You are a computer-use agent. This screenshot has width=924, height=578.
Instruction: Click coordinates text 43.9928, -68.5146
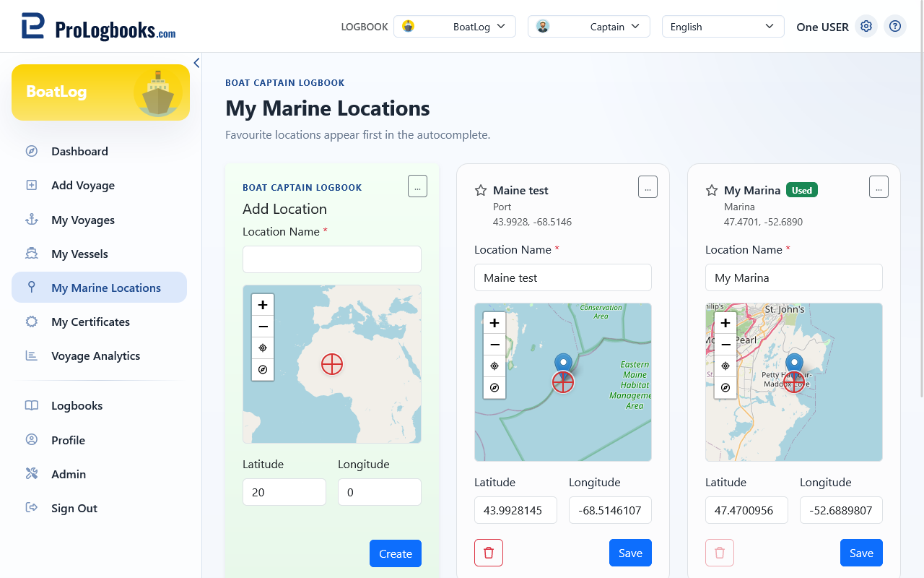pos(532,222)
